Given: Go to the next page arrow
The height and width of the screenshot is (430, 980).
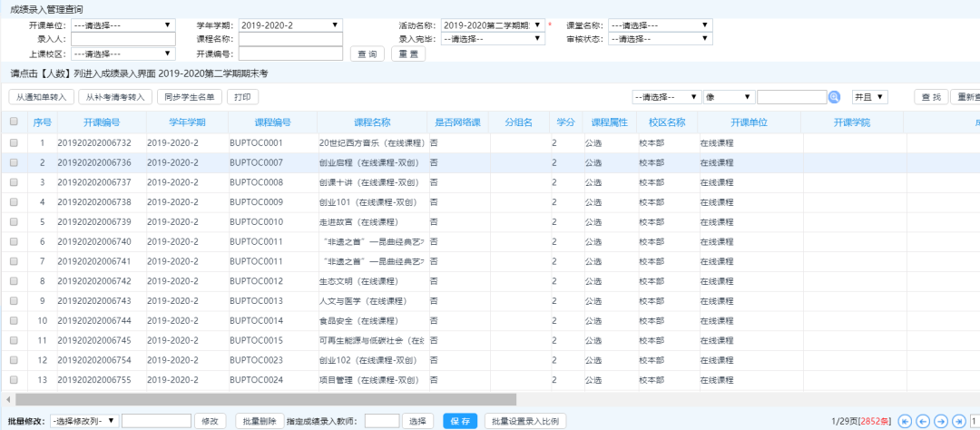Looking at the screenshot, I should click(x=941, y=421).
